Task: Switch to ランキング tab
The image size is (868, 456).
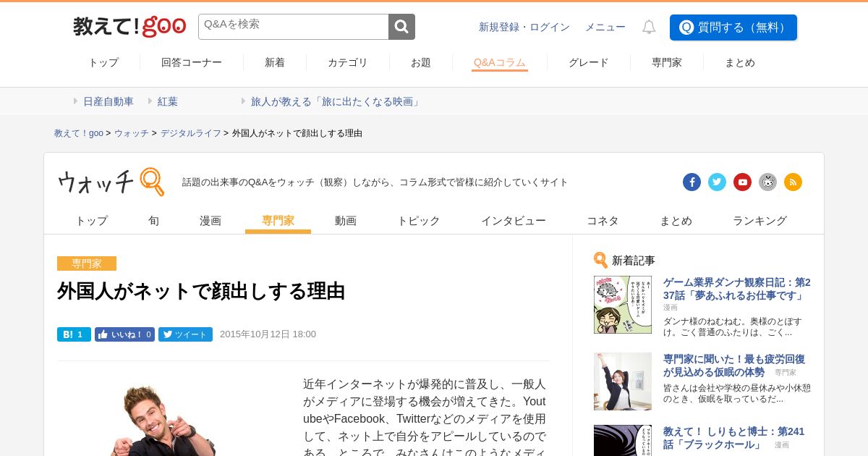Action: 759,221
